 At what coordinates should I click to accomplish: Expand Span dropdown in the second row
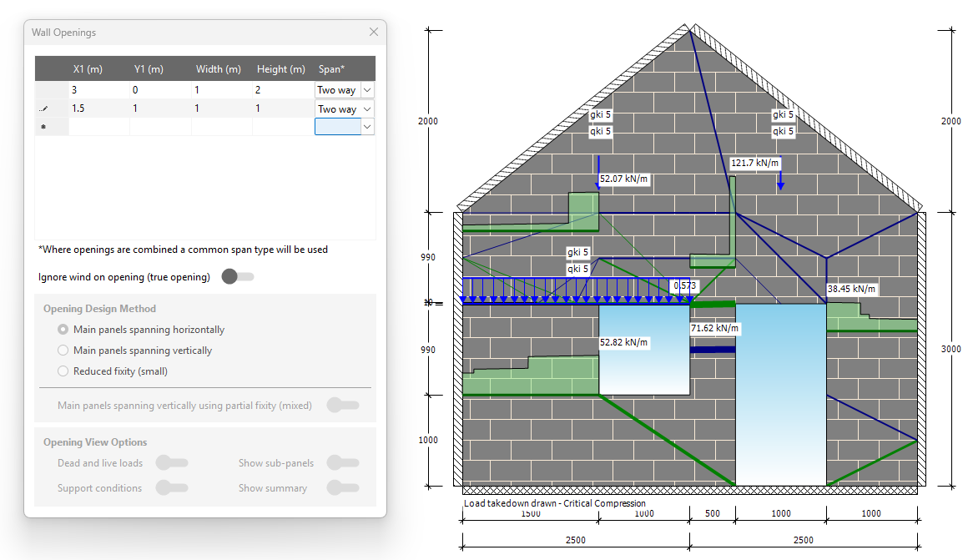pos(367,109)
